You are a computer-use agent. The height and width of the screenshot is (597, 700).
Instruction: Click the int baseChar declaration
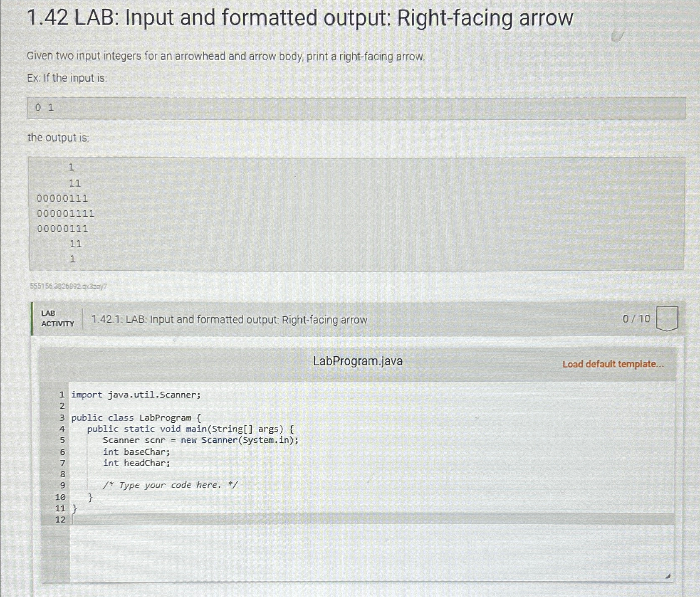(x=136, y=451)
